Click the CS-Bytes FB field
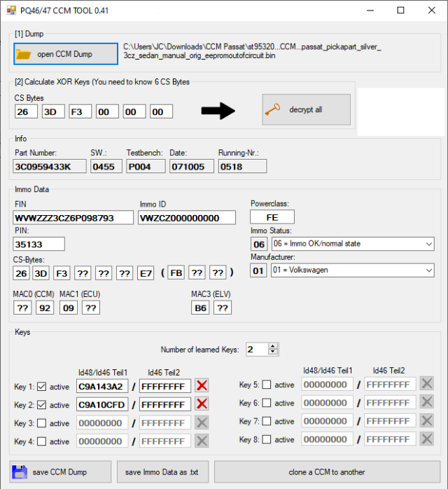 pyautogui.click(x=176, y=273)
